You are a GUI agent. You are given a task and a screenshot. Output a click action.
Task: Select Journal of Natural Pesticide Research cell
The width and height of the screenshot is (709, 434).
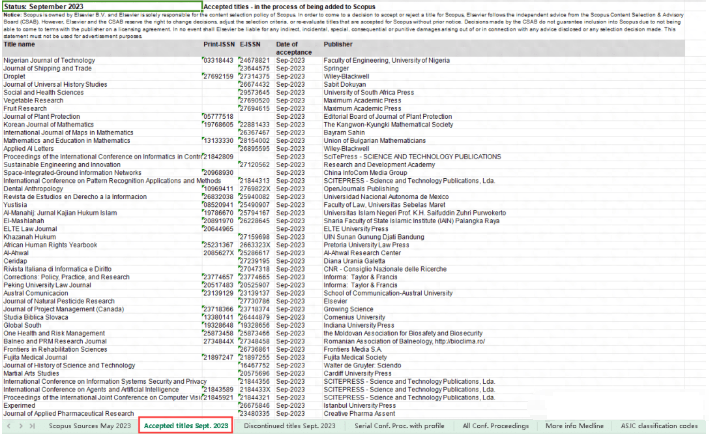(x=59, y=302)
